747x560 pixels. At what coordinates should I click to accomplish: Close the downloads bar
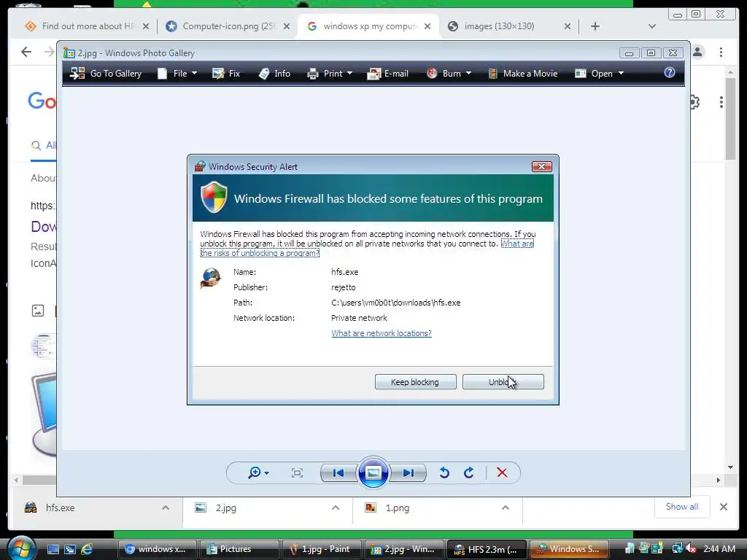(x=724, y=507)
